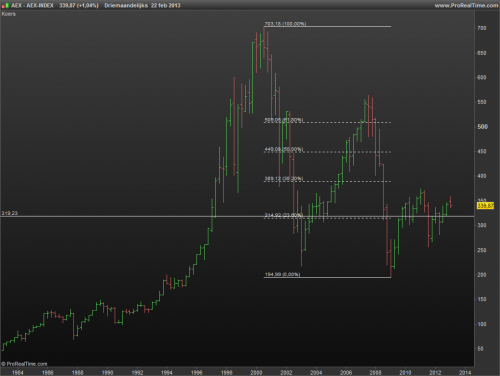Click the 1998 time axis label
Viewport: 500px width, 376px height.
click(226, 372)
